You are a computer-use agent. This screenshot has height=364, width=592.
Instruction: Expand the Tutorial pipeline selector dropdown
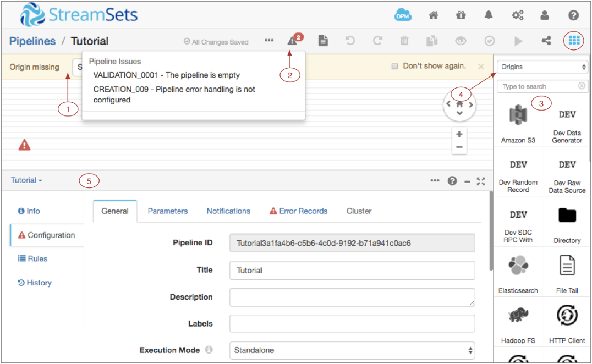pyautogui.click(x=26, y=180)
